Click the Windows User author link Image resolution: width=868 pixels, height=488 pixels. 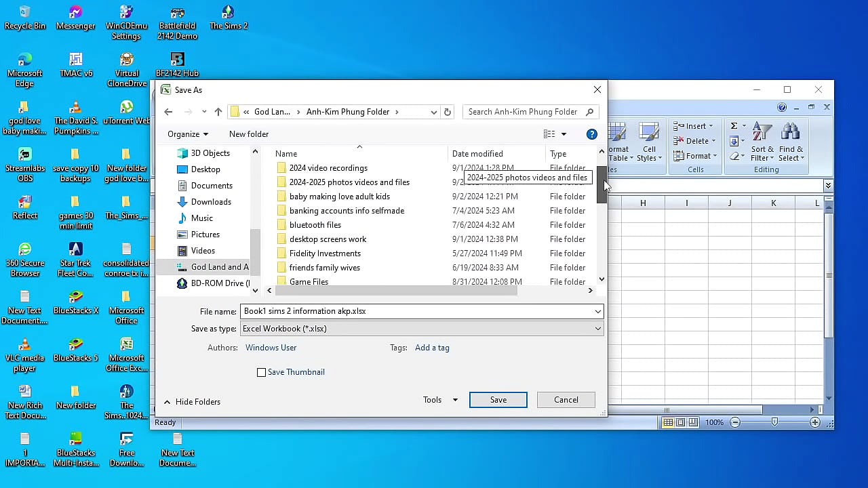pos(271,348)
